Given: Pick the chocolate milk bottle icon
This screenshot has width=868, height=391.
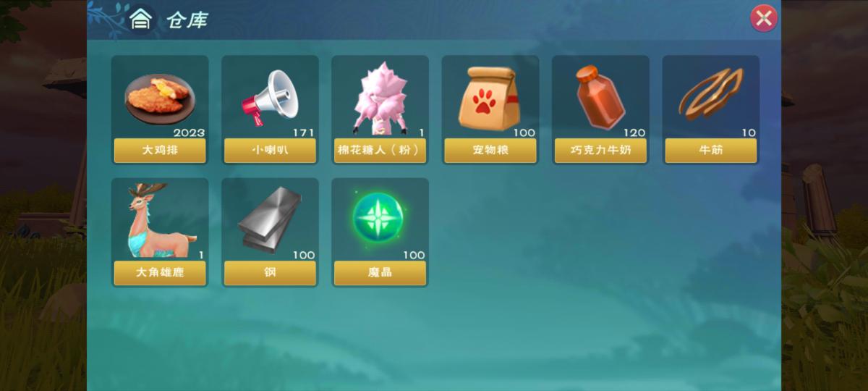Looking at the screenshot, I should coord(600,98).
